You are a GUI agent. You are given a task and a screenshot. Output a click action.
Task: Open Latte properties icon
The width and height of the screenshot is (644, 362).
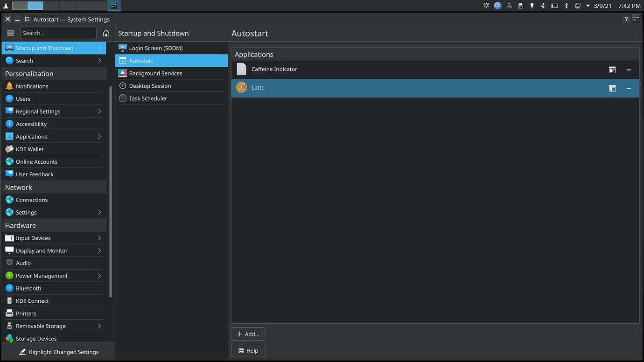pyautogui.click(x=612, y=88)
